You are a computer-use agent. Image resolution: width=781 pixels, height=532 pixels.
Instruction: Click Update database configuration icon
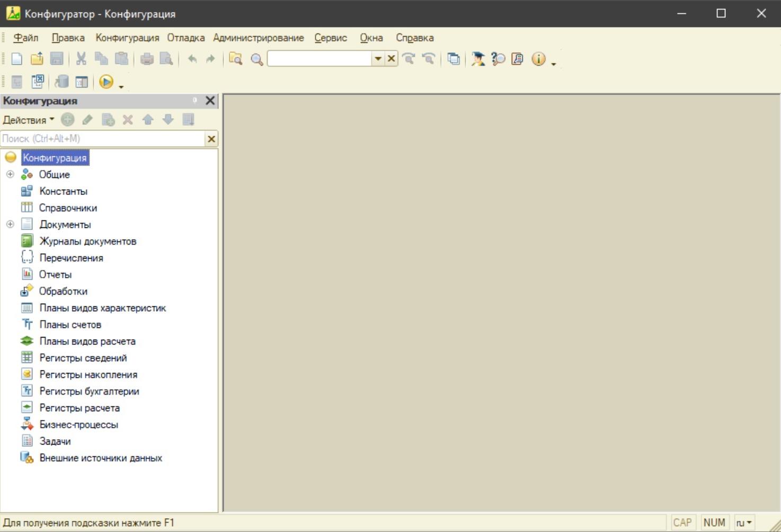62,82
